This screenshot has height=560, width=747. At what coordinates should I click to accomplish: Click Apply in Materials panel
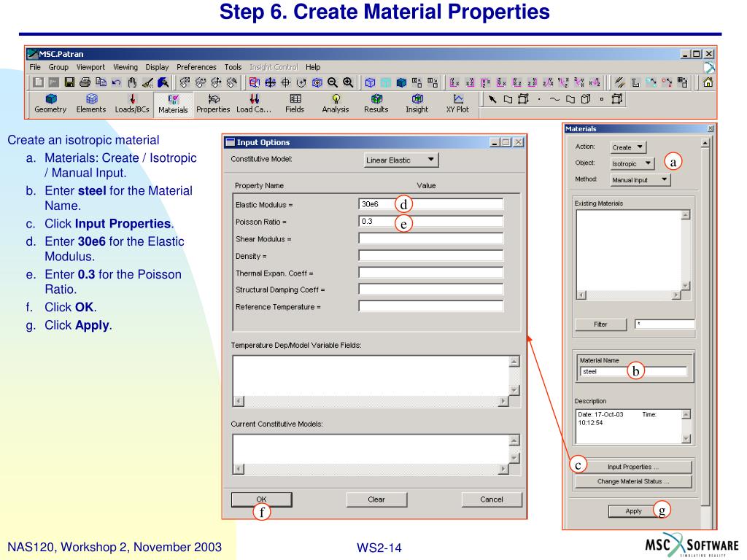click(x=634, y=511)
